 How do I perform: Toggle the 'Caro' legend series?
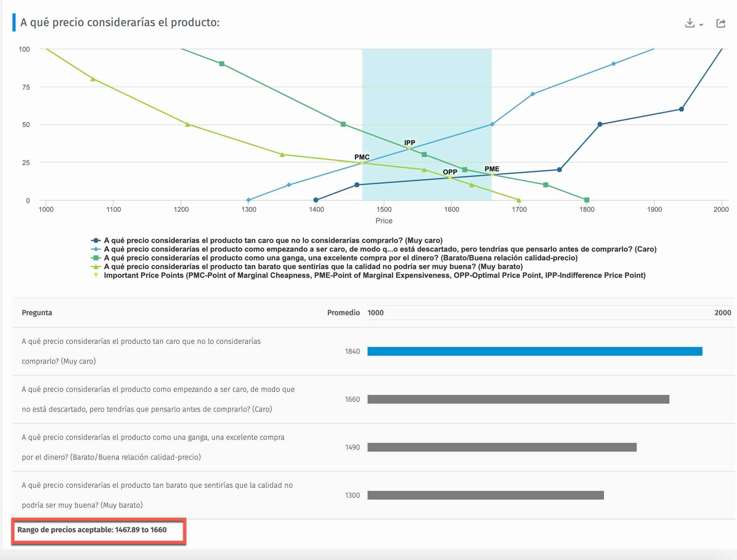pos(380,249)
